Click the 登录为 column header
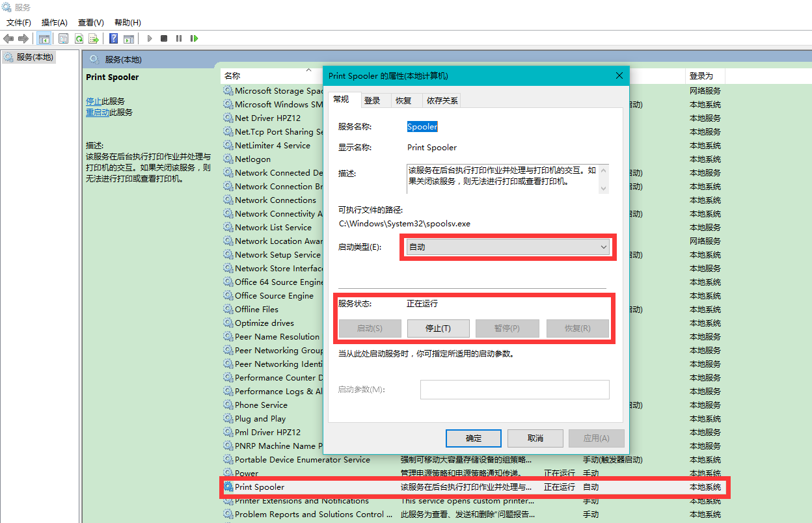 point(701,75)
